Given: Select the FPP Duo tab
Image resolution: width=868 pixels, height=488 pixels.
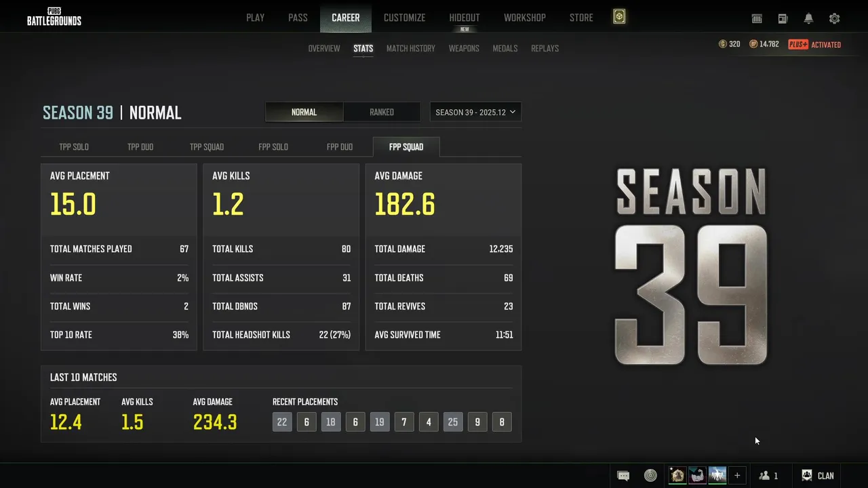Looking at the screenshot, I should (340, 147).
